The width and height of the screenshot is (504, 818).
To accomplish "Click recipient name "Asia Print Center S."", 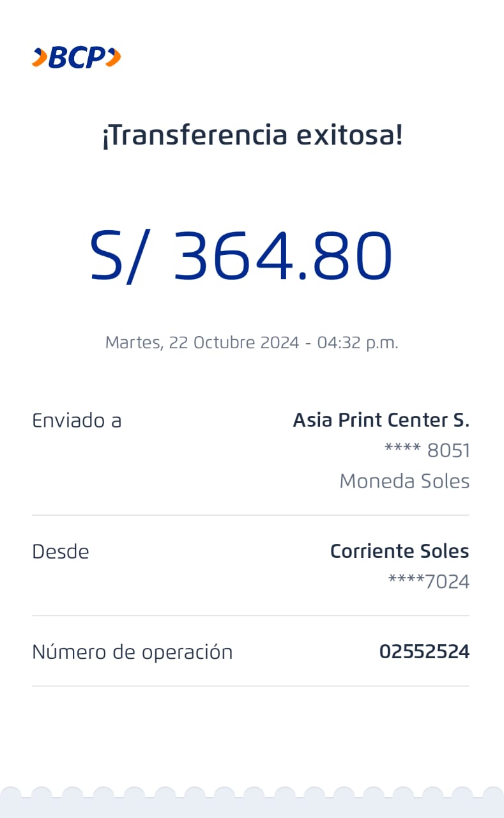I will point(381,421).
